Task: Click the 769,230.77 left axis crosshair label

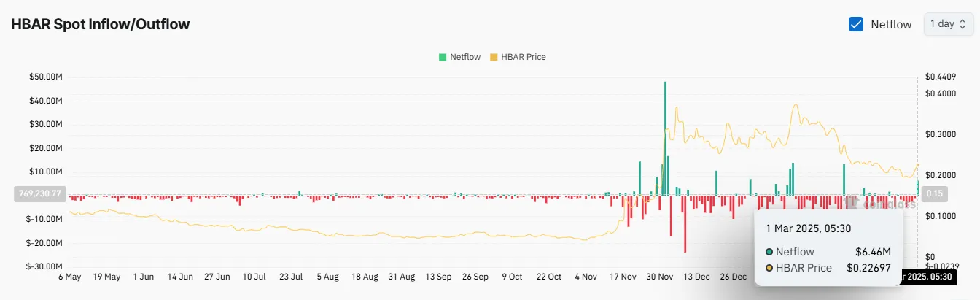Action: pyautogui.click(x=40, y=194)
